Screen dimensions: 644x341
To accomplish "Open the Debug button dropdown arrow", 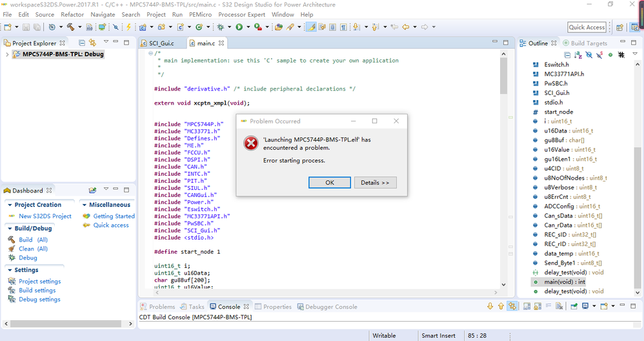I will coord(230,27).
